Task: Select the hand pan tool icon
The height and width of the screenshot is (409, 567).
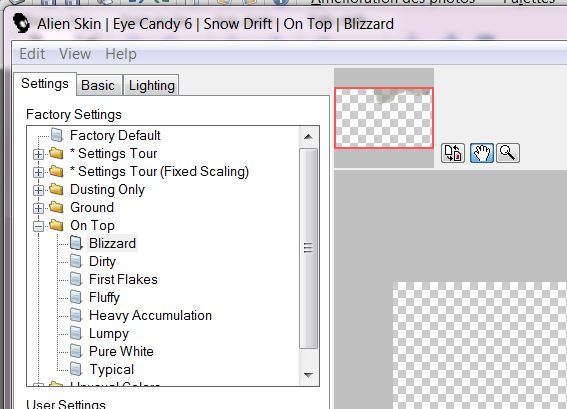Action: click(x=482, y=153)
